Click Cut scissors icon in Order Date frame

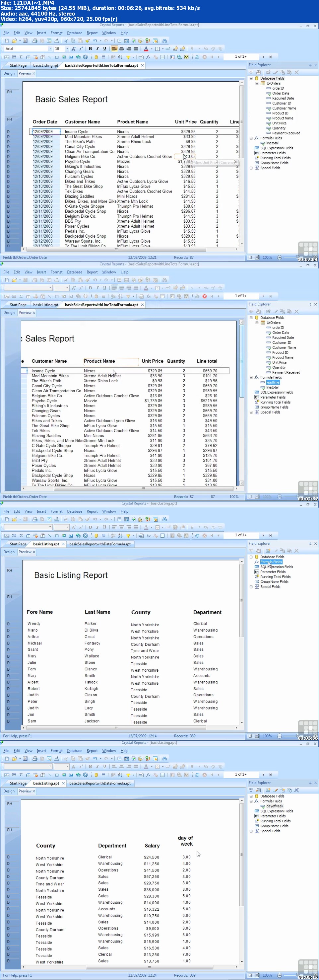coord(65,41)
